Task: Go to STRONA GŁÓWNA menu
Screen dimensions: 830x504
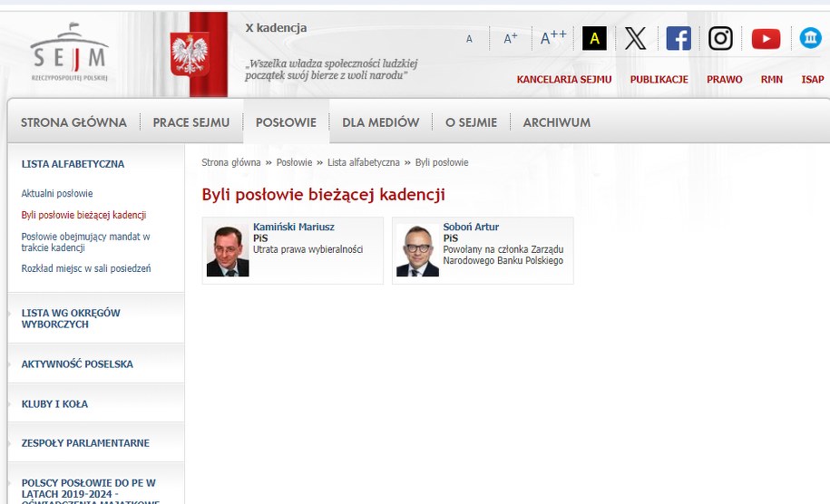Action: 73,122
